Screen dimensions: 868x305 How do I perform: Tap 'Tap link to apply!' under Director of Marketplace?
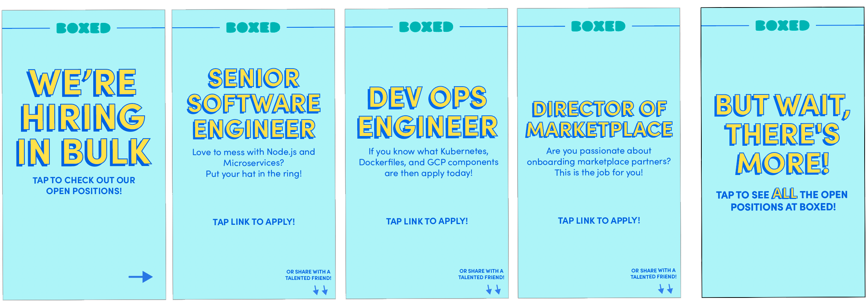pos(599,220)
